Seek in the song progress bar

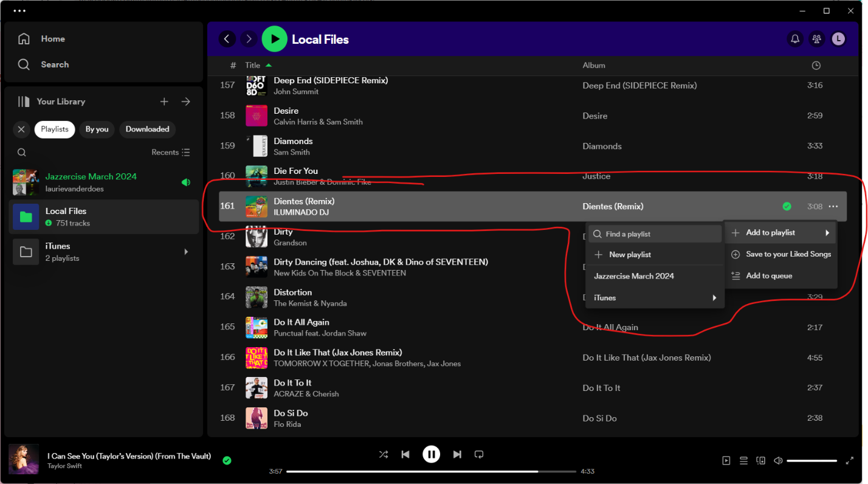(431, 471)
